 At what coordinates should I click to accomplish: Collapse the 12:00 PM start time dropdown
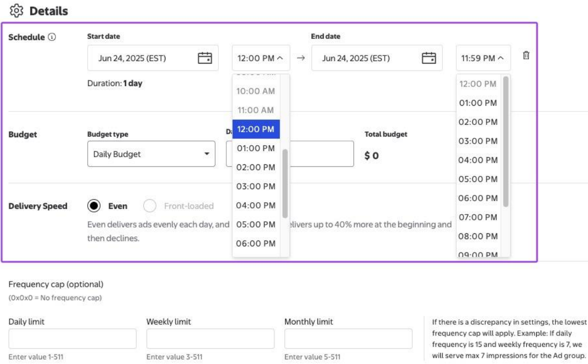tap(261, 58)
